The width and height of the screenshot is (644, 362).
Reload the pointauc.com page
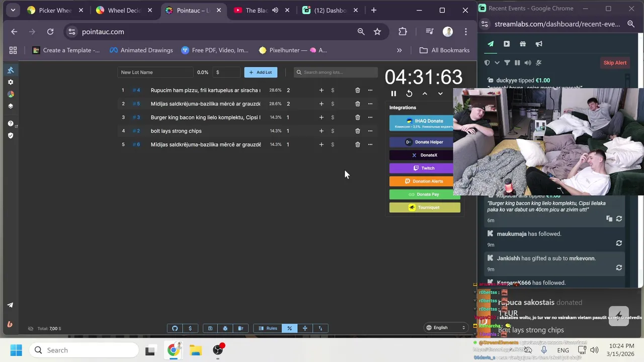50,32
